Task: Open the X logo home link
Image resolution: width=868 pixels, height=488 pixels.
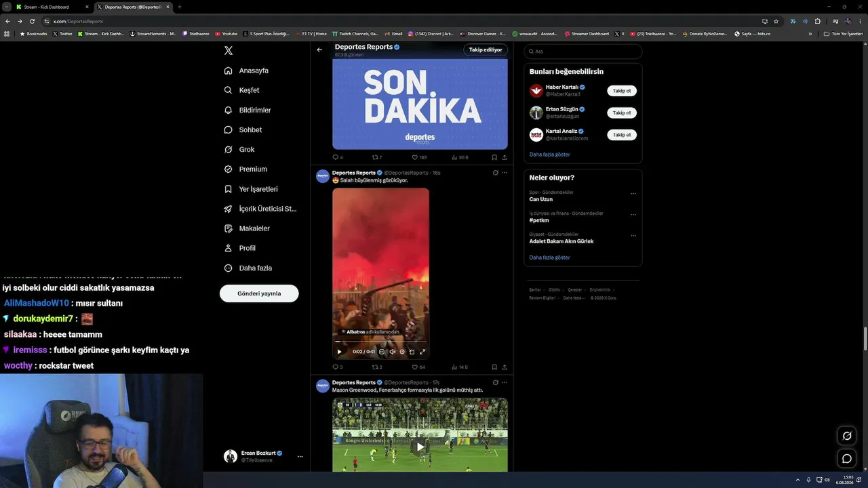Action: click(229, 51)
